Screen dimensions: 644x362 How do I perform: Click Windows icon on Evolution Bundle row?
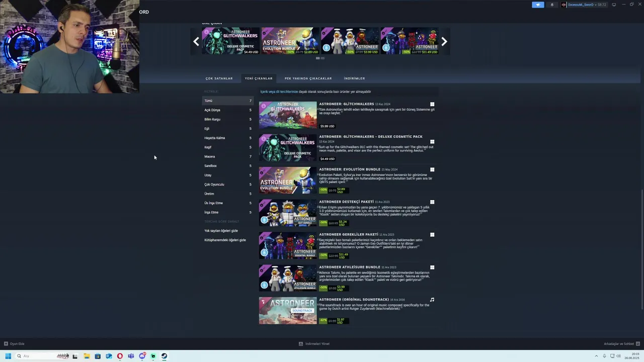(x=432, y=169)
